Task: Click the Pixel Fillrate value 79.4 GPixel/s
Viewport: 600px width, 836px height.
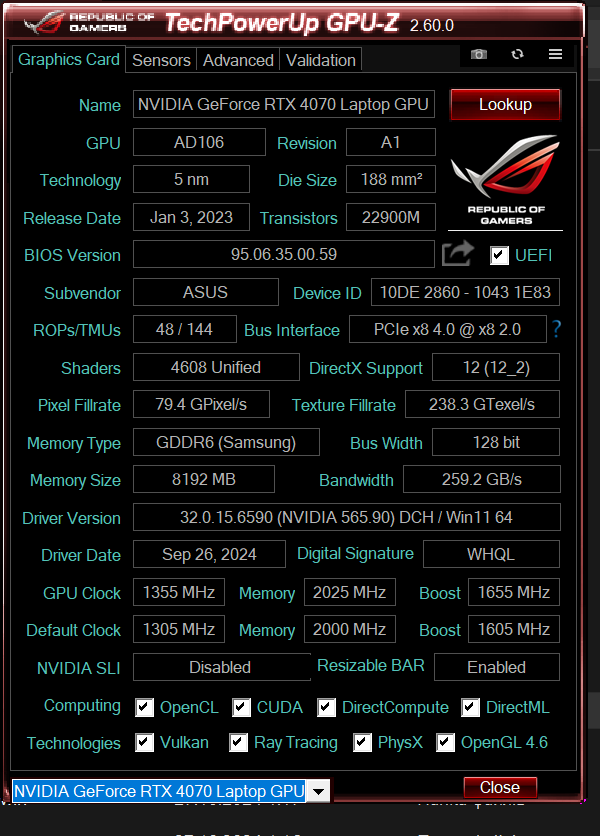Action: click(x=201, y=404)
